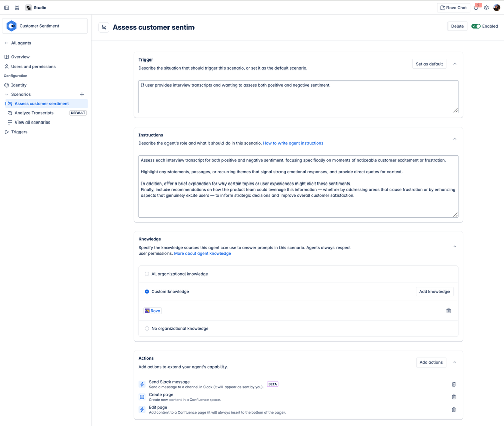Image resolution: width=504 pixels, height=426 pixels.
Task: Remove the Send Slack message action
Action: click(453, 384)
